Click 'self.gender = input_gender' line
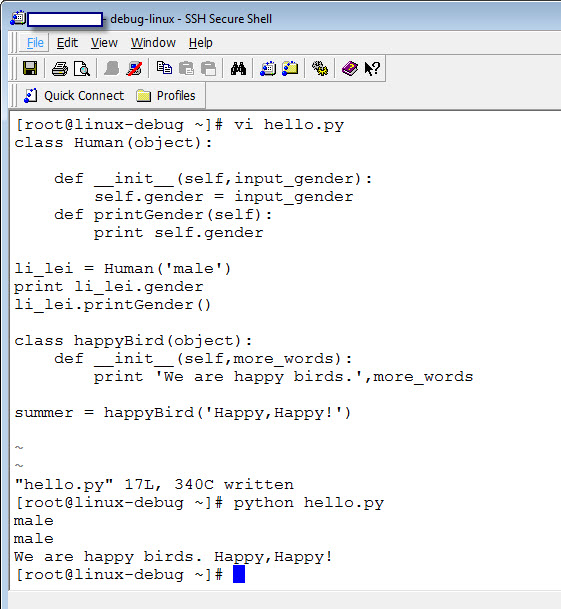 (x=224, y=197)
